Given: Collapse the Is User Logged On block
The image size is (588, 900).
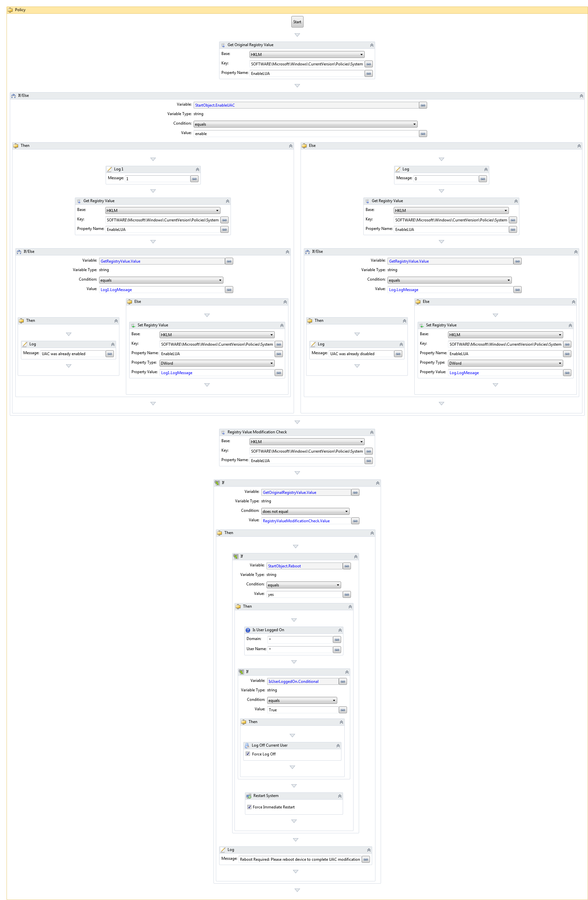Looking at the screenshot, I should tap(339, 631).
